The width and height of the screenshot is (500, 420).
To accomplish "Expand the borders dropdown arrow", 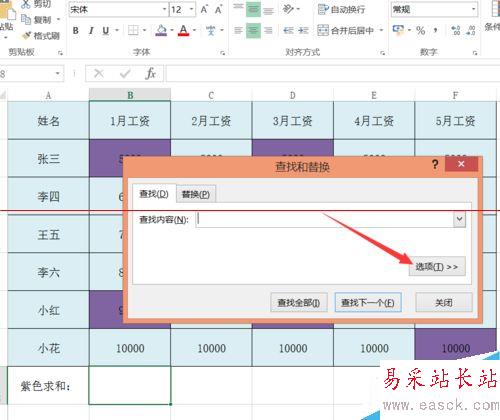I will click(x=144, y=31).
